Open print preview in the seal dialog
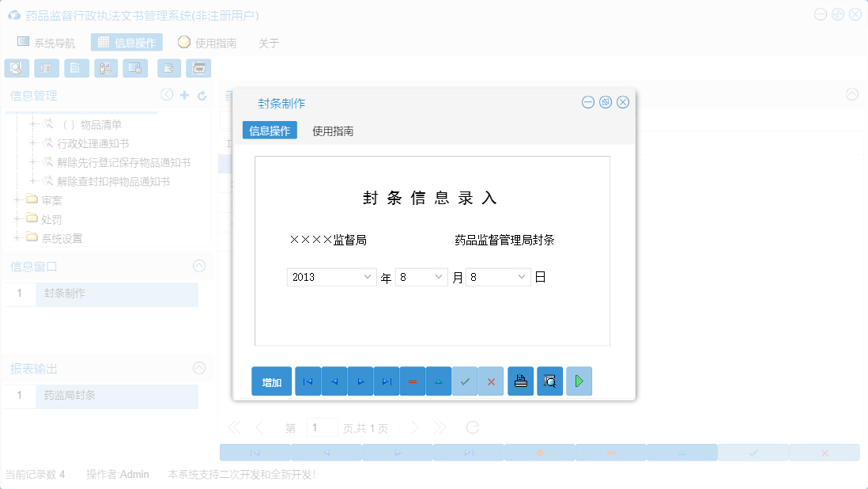The image size is (868, 489). coord(549,381)
